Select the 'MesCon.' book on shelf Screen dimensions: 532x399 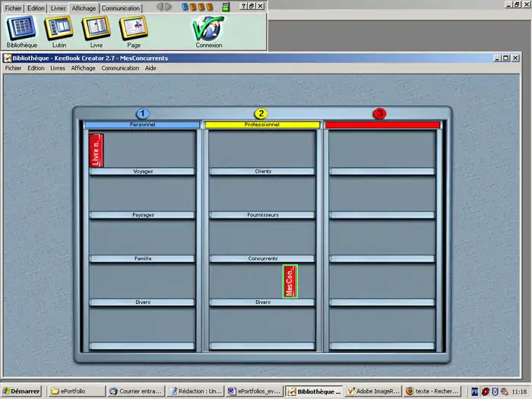click(x=290, y=281)
